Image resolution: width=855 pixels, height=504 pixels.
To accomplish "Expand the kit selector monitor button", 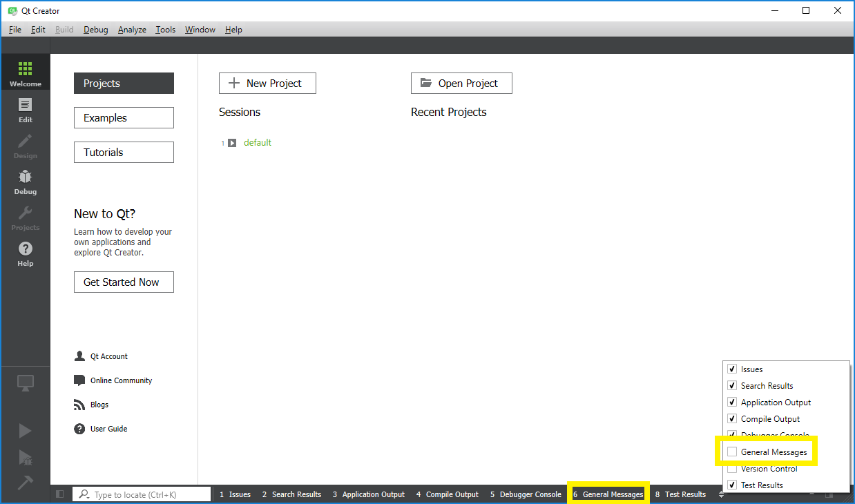I will (x=25, y=383).
